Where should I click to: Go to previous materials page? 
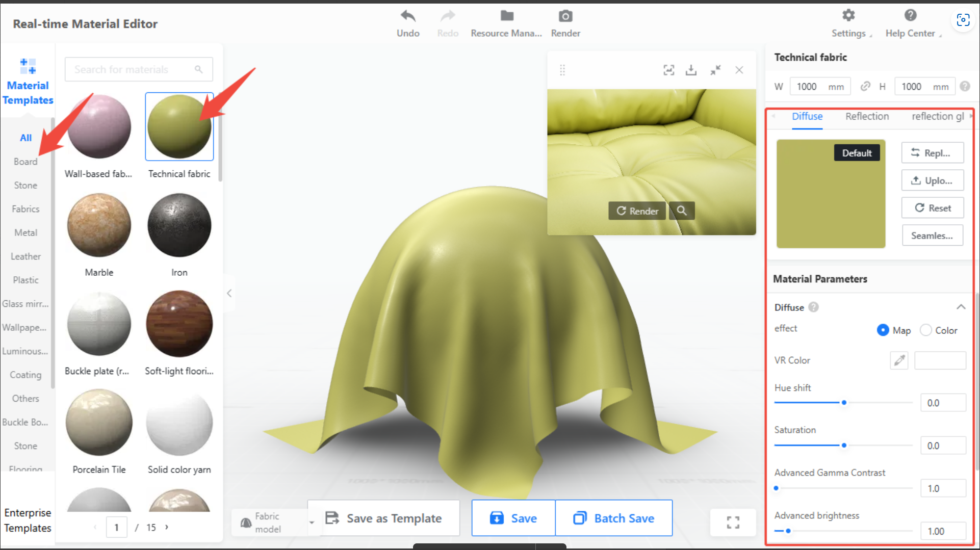click(x=95, y=527)
